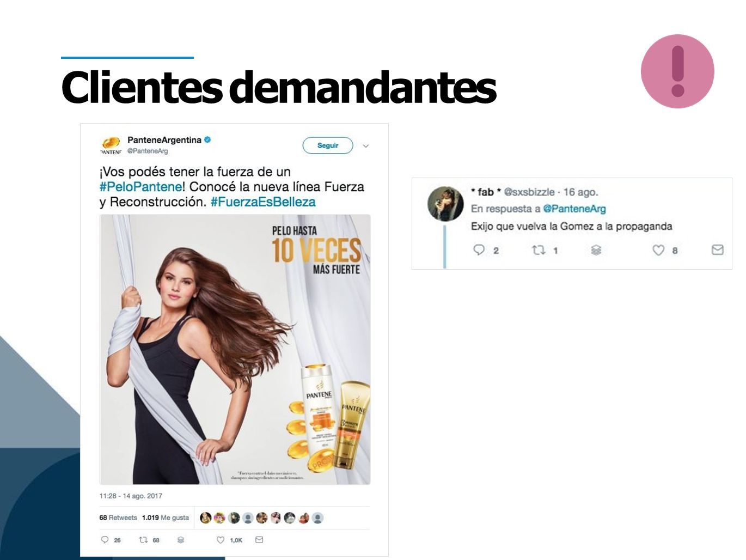The image size is (746, 560).
Task: Expand the tweet options chevron beside Seguir
Action: (x=366, y=146)
